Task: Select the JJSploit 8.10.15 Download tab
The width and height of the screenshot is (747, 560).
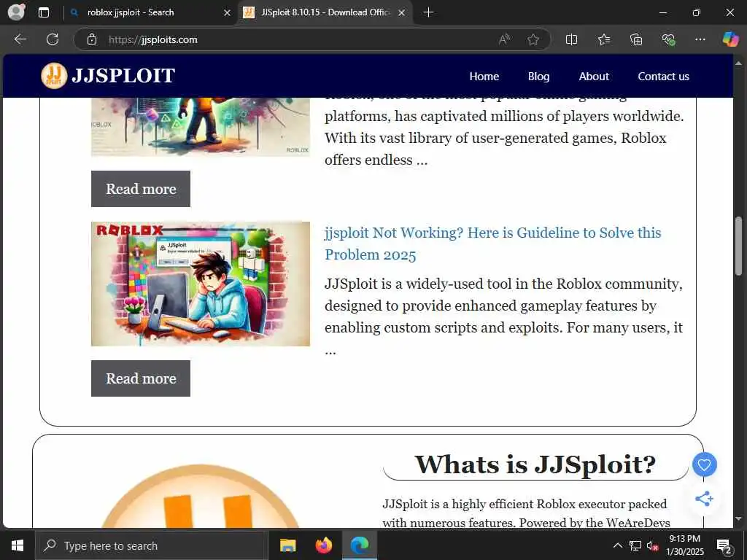Action: 325,12
